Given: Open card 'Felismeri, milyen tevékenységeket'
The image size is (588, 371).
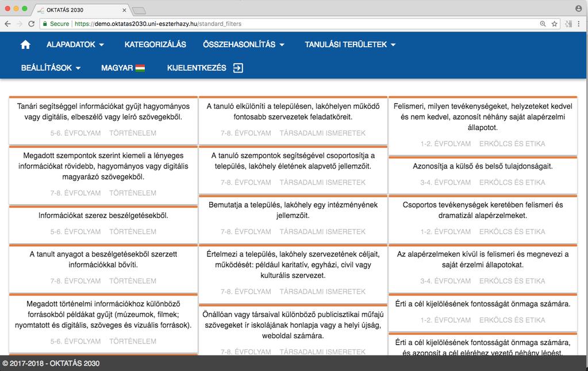Looking at the screenshot, I should (x=483, y=125).
